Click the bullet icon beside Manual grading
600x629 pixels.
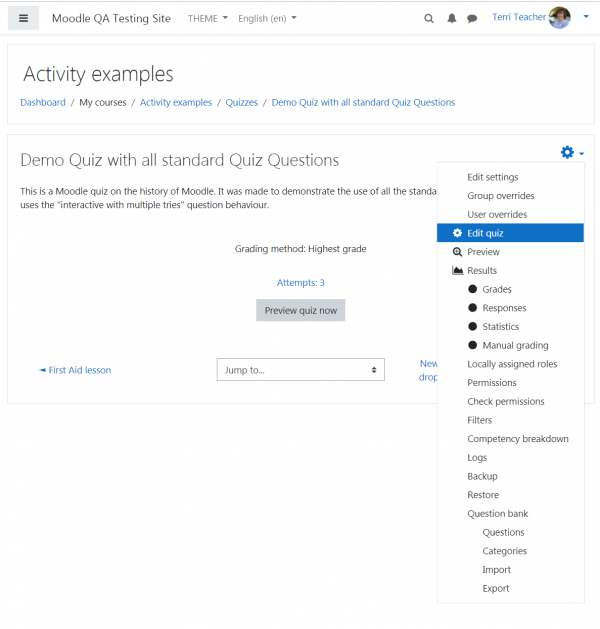tap(472, 345)
